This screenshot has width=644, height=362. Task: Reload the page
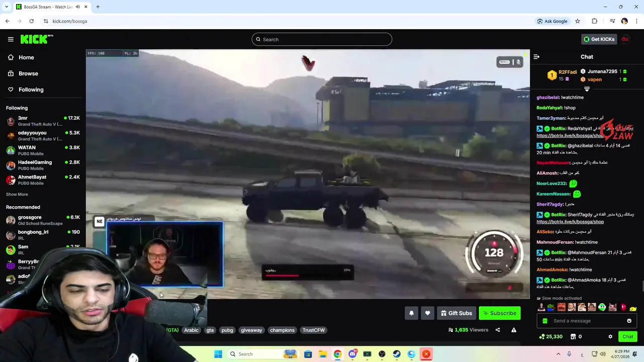(31, 21)
